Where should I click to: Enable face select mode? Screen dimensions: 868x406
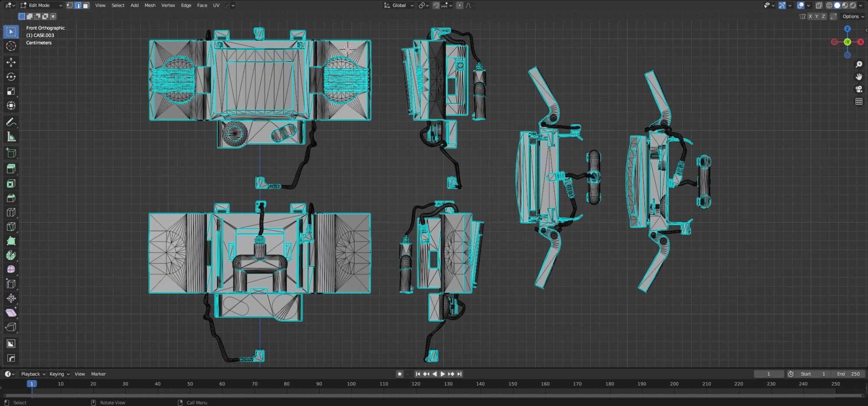tap(86, 6)
